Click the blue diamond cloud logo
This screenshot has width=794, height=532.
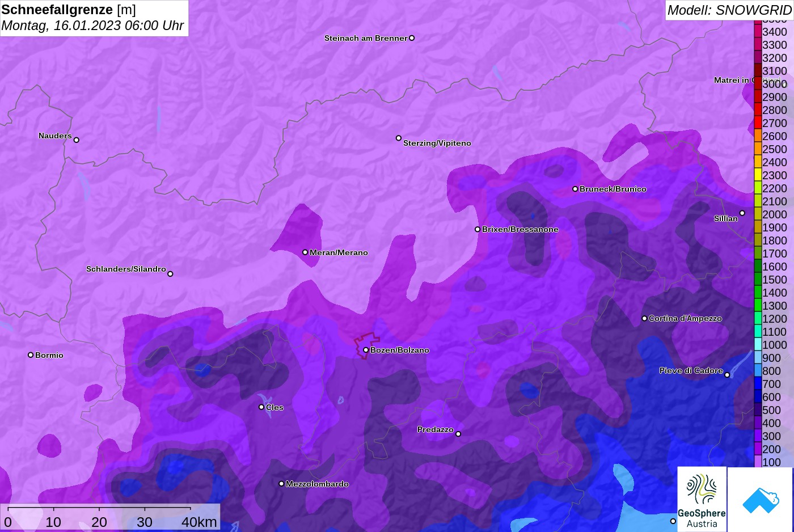(x=760, y=500)
